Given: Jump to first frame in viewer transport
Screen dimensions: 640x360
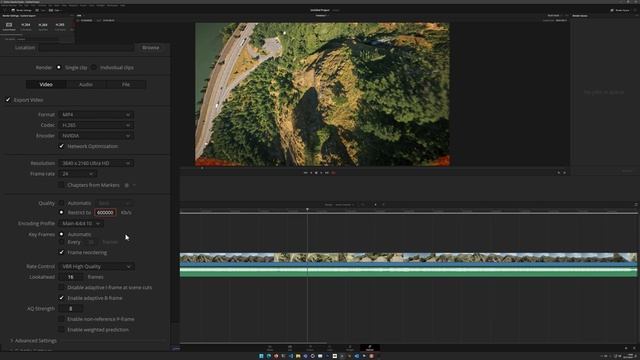Looking at the screenshot, I should (x=305, y=173).
